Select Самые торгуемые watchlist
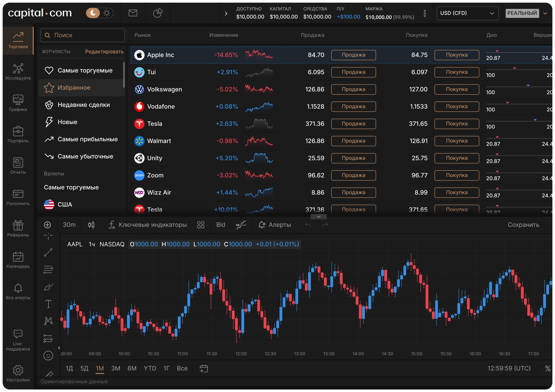 point(82,70)
